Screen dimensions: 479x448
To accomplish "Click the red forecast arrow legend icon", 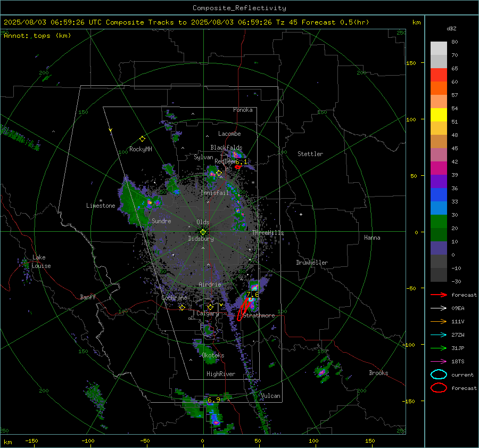I will pyautogui.click(x=439, y=295).
